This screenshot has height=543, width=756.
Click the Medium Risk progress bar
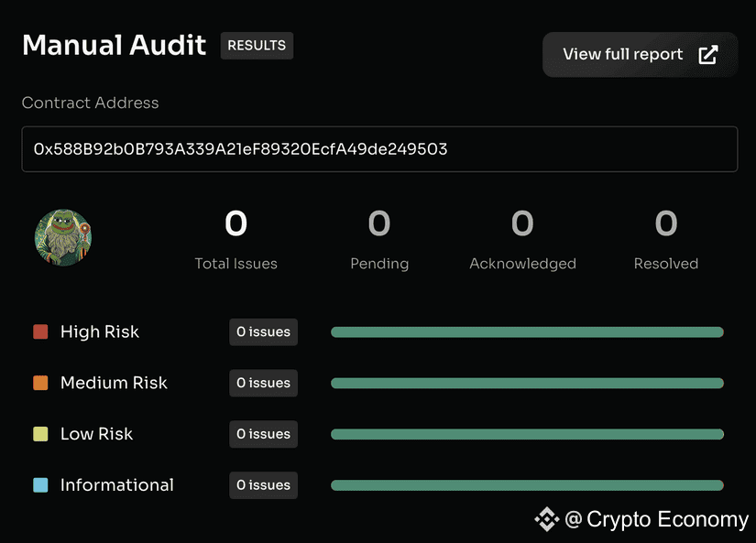527,383
